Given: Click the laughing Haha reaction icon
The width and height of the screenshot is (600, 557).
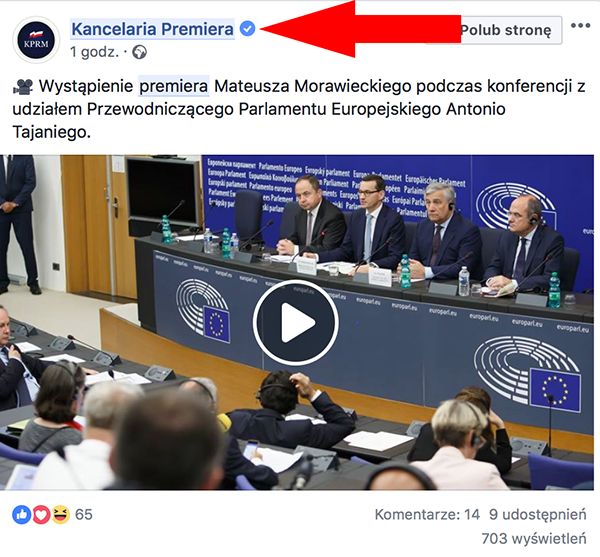Looking at the screenshot, I should click(61, 515).
